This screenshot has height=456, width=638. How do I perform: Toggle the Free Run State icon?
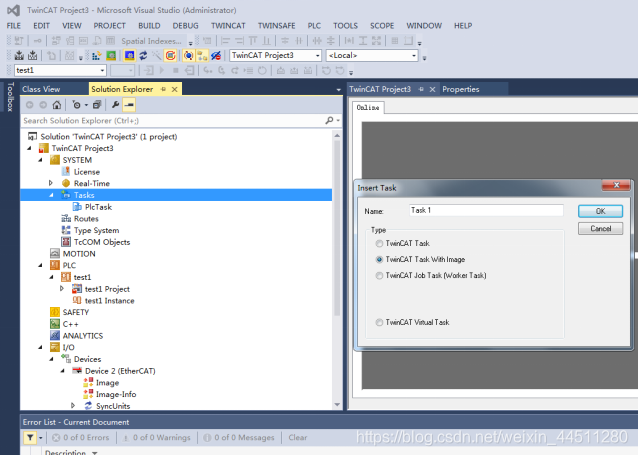170,55
